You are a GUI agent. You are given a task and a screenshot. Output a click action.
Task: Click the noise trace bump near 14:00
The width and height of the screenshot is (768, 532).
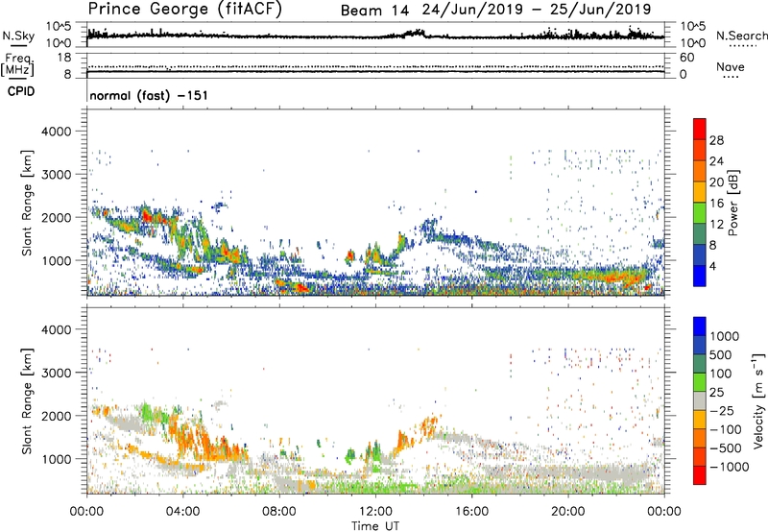414,34
